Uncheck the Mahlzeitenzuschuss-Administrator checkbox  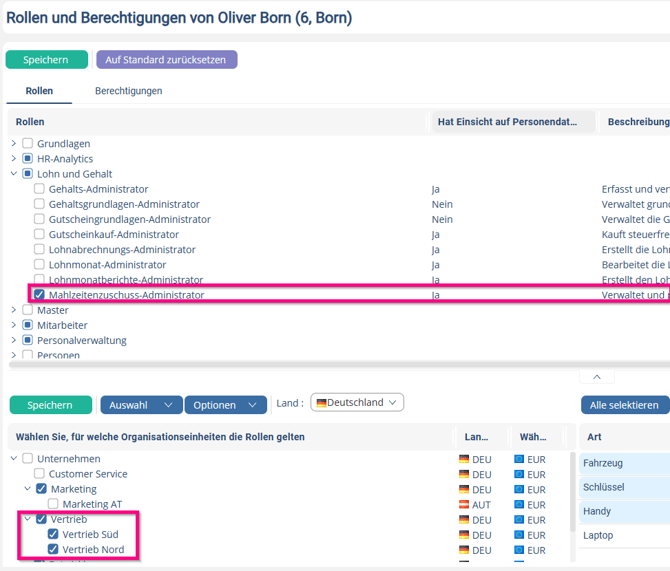39,295
